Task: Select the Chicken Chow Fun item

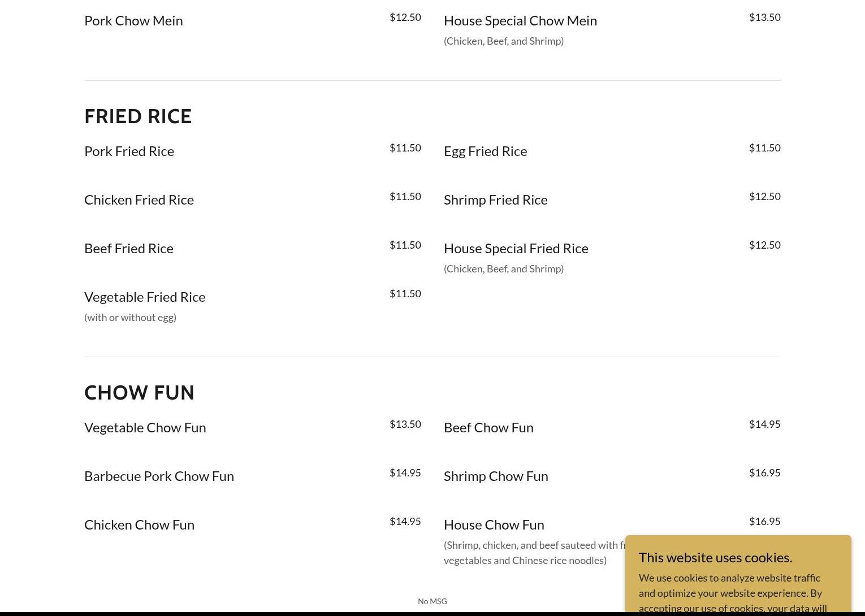Action: (x=139, y=524)
